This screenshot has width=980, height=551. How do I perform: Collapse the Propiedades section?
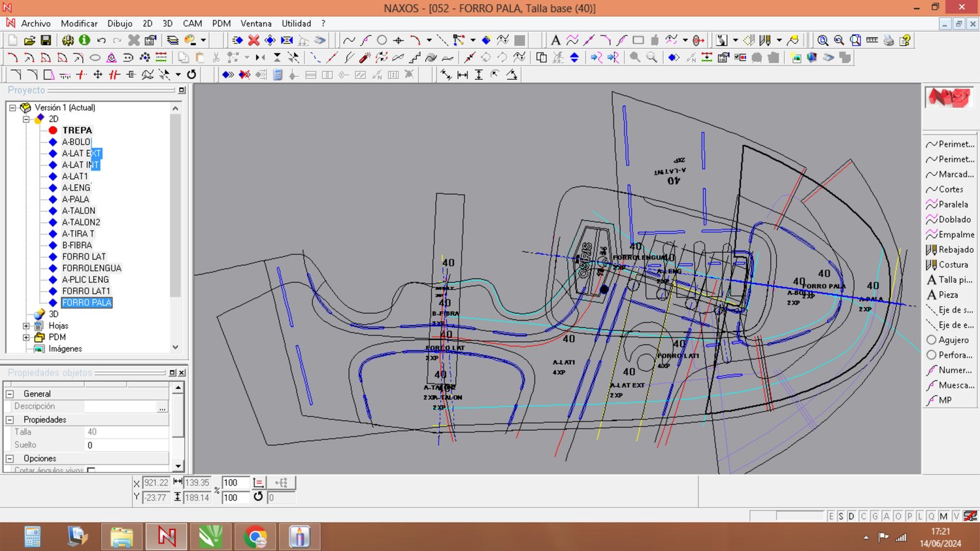pos(10,420)
